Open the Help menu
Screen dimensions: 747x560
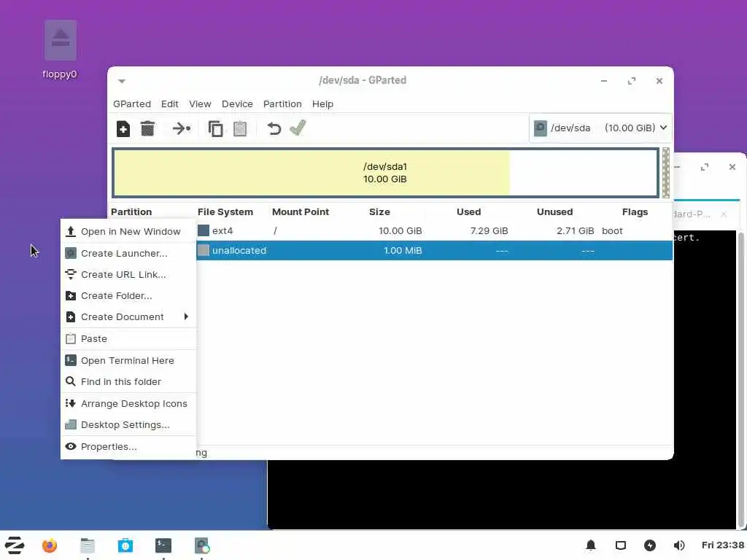click(322, 104)
